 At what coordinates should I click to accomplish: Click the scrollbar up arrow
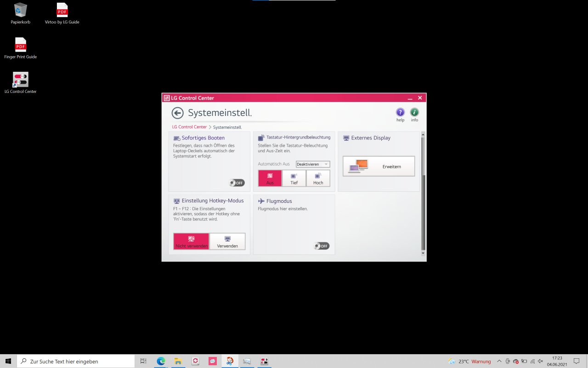click(423, 134)
